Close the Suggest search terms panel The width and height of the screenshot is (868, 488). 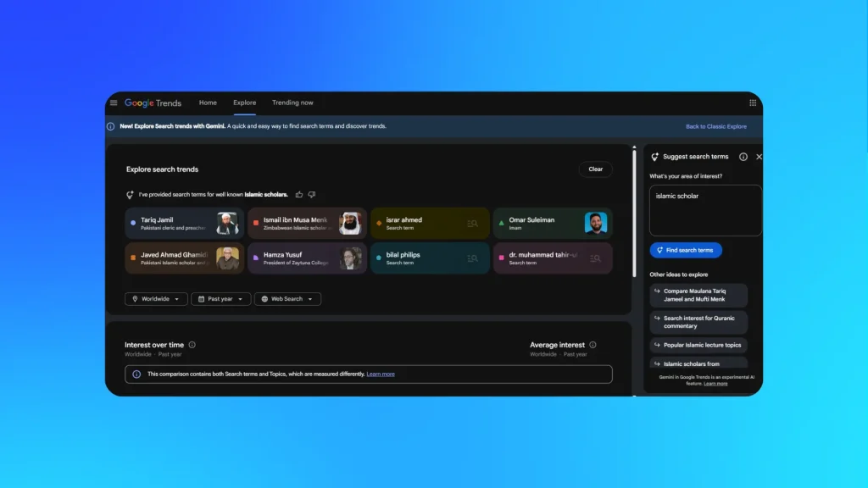coord(759,157)
